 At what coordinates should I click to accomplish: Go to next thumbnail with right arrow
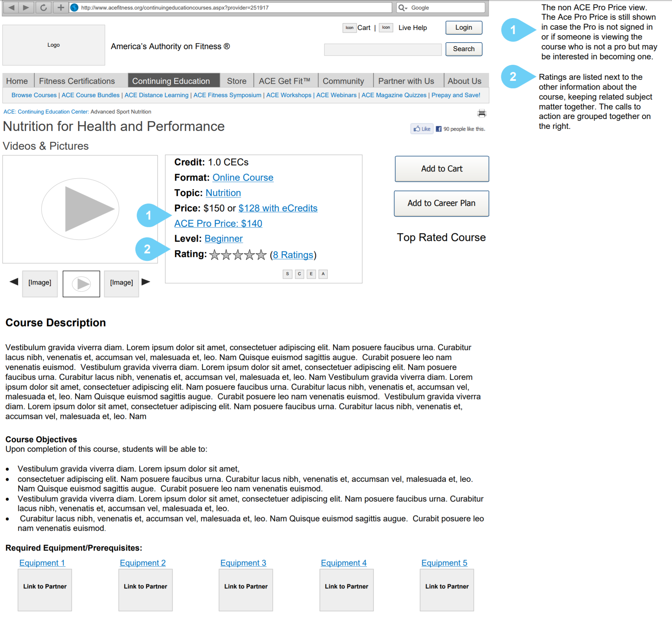pyautogui.click(x=146, y=282)
